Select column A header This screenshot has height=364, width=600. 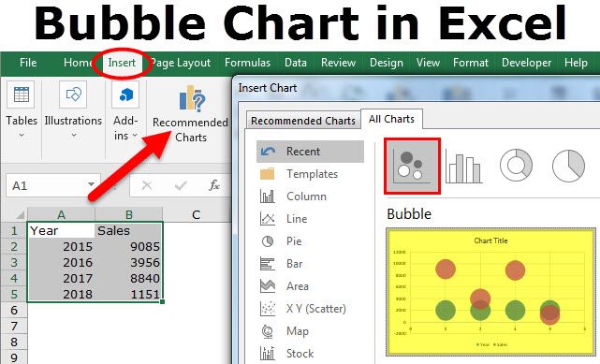pyautogui.click(x=61, y=214)
